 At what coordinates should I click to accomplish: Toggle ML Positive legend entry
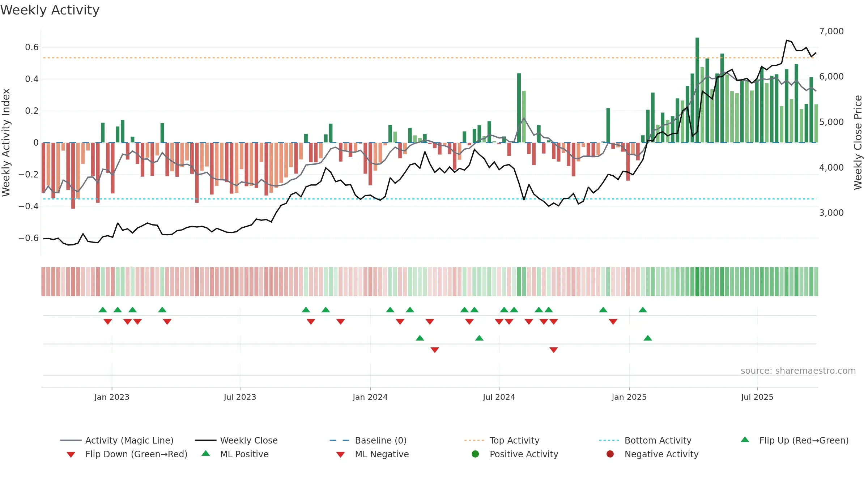[235, 454]
